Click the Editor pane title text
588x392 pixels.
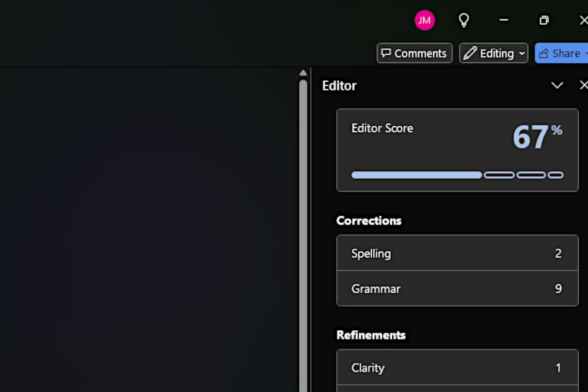click(x=339, y=85)
